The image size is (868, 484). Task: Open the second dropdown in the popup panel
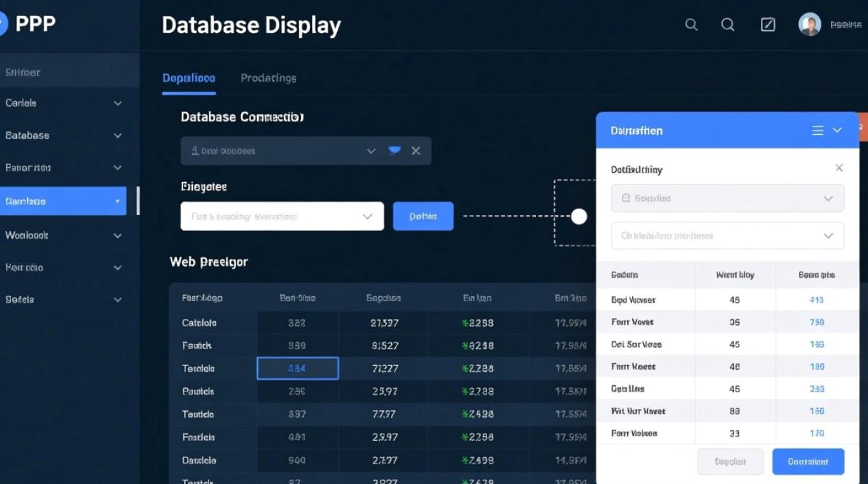coord(727,236)
